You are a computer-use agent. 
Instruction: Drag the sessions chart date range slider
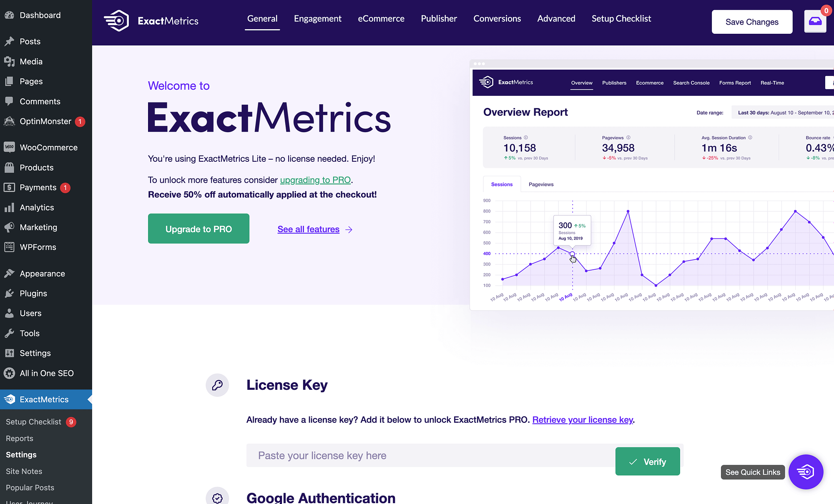pyautogui.click(x=572, y=253)
